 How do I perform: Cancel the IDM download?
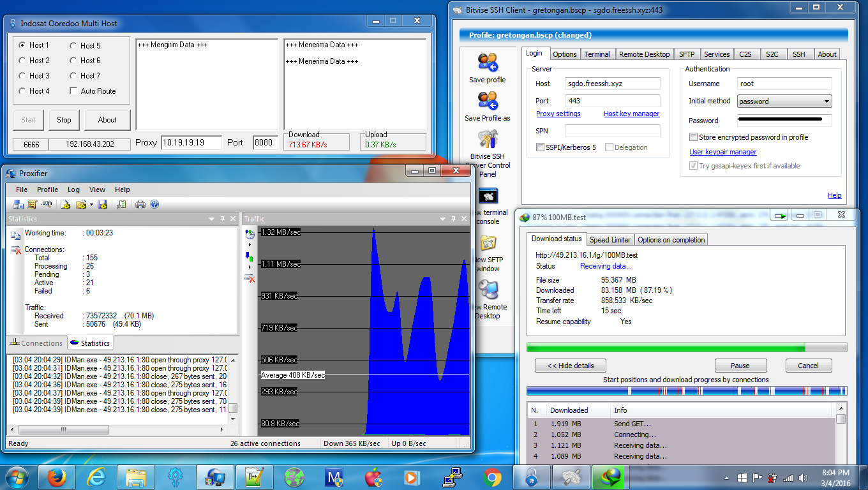tap(808, 366)
